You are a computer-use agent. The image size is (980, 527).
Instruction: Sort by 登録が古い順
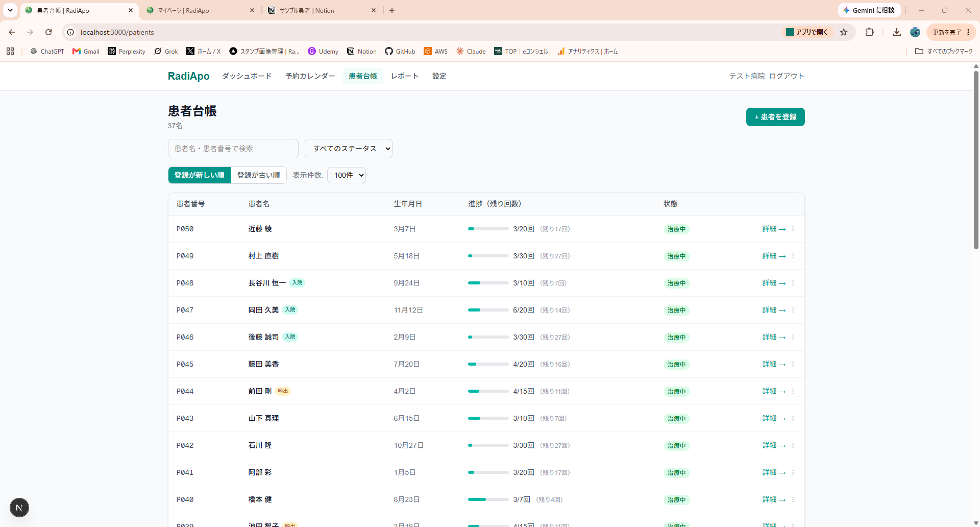258,175
